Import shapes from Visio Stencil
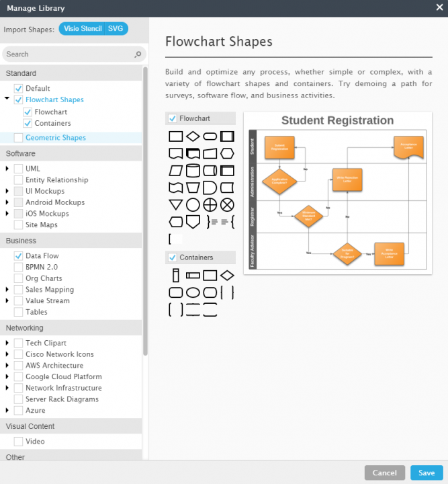The image size is (448, 484). (82, 29)
